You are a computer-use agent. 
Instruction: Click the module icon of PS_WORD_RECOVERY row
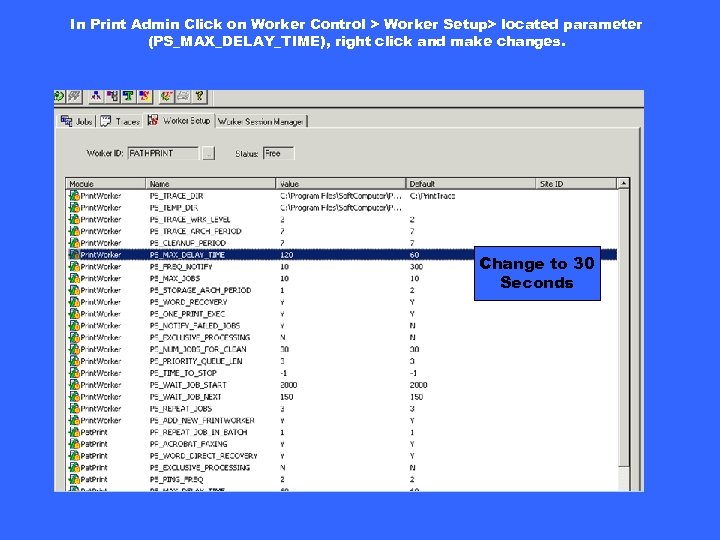point(74,302)
